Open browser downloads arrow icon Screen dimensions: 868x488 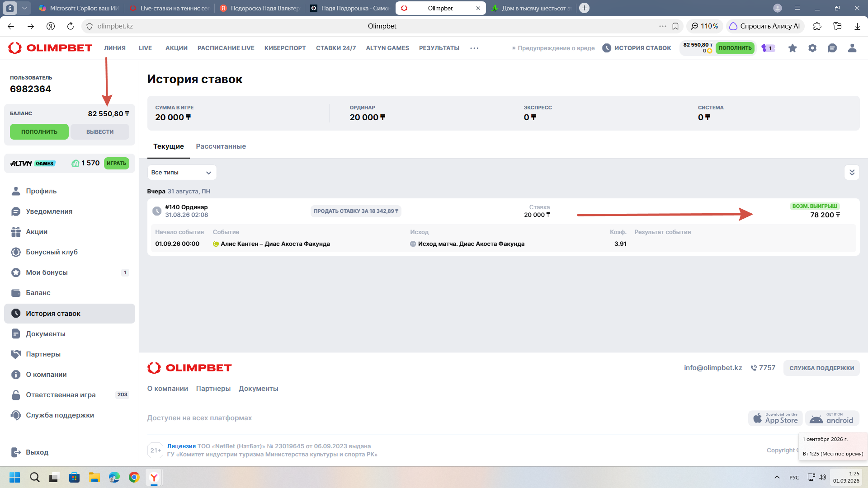[857, 26]
